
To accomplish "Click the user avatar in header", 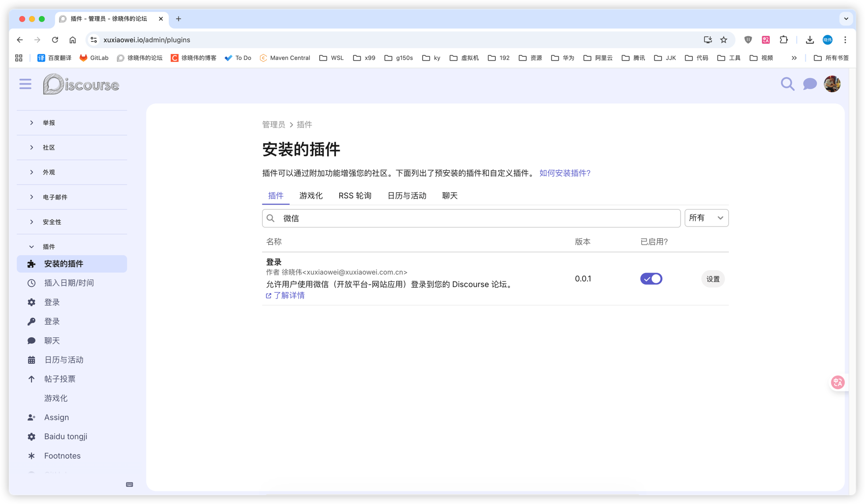I will click(x=832, y=84).
